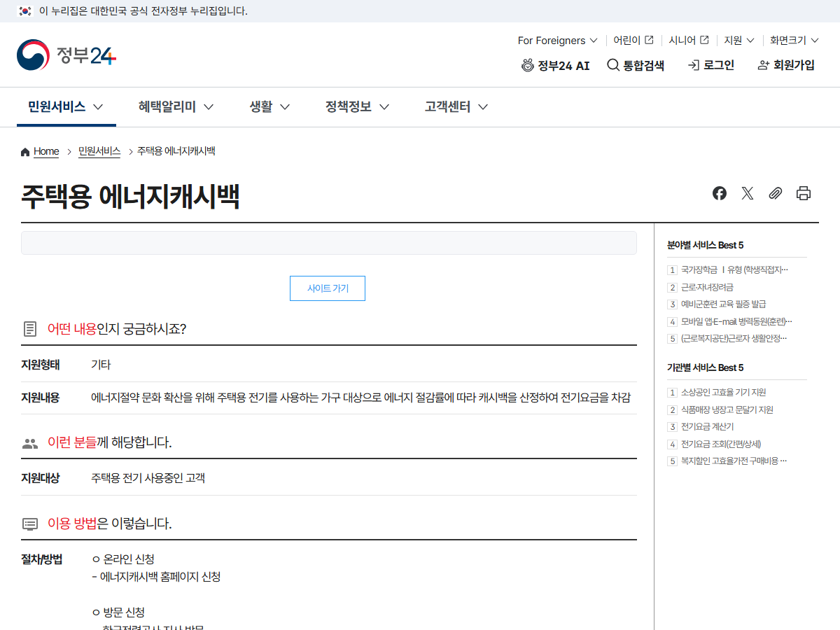Image resolution: width=840 pixels, height=630 pixels.
Task: Click 사이트 가기 button
Action: 328,288
